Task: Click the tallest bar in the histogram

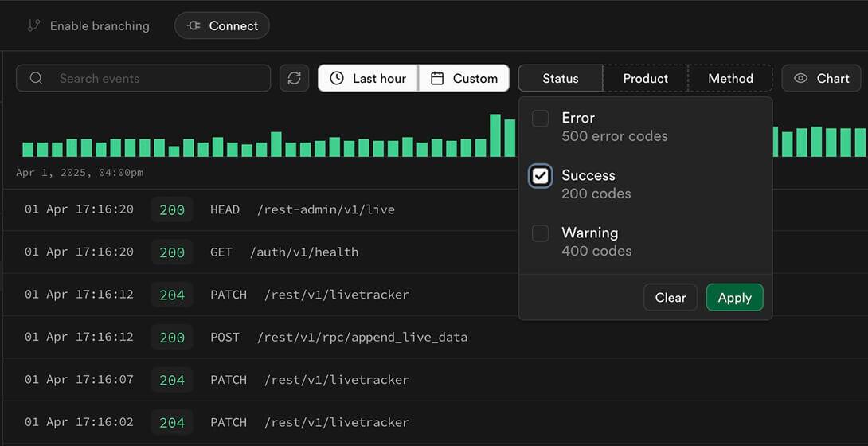Action: [x=495, y=135]
